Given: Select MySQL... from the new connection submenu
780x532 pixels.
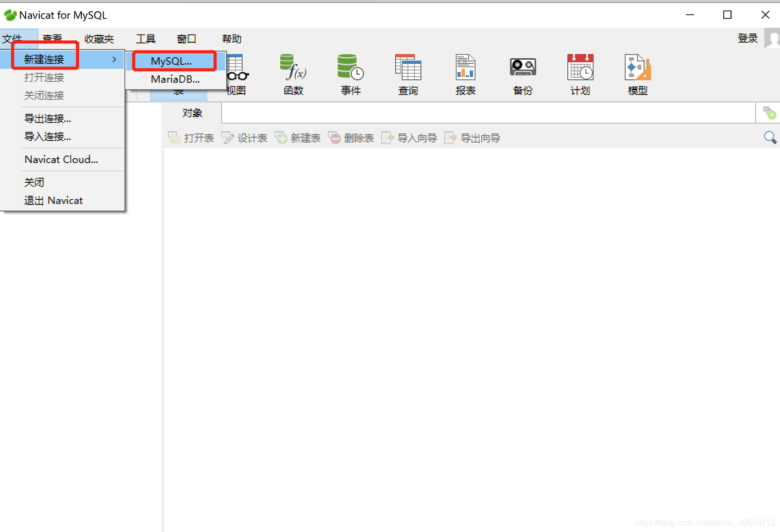Looking at the screenshot, I should coord(172,61).
